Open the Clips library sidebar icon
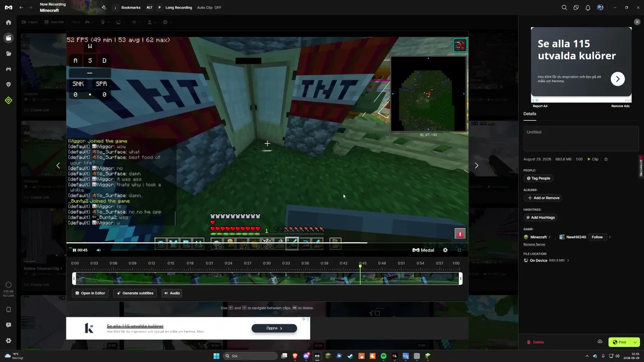The width and height of the screenshot is (644, 362). click(9, 38)
